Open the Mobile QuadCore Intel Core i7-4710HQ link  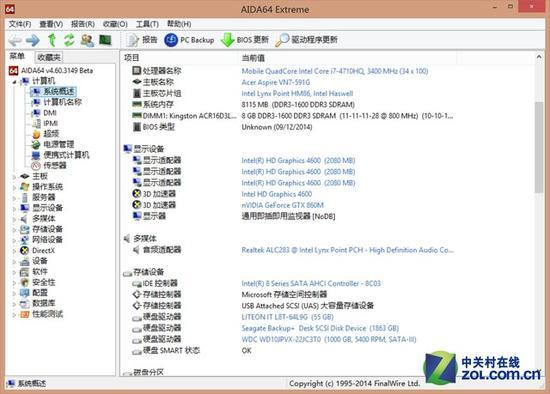point(335,71)
